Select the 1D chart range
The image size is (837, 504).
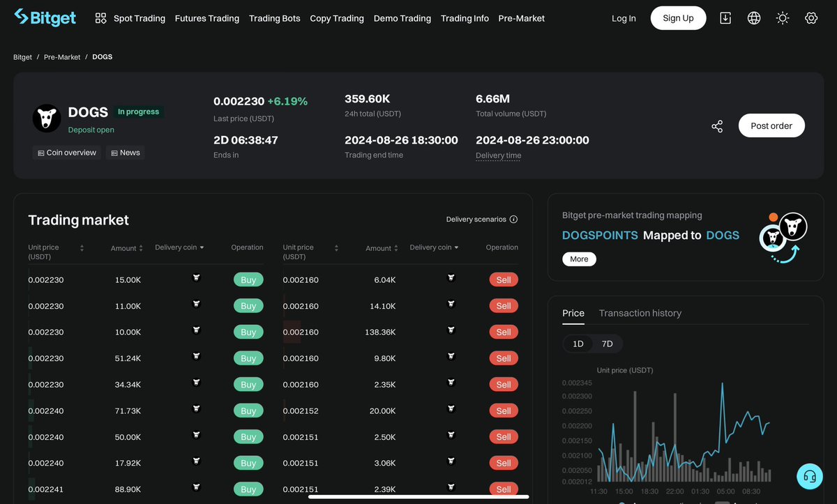578,344
